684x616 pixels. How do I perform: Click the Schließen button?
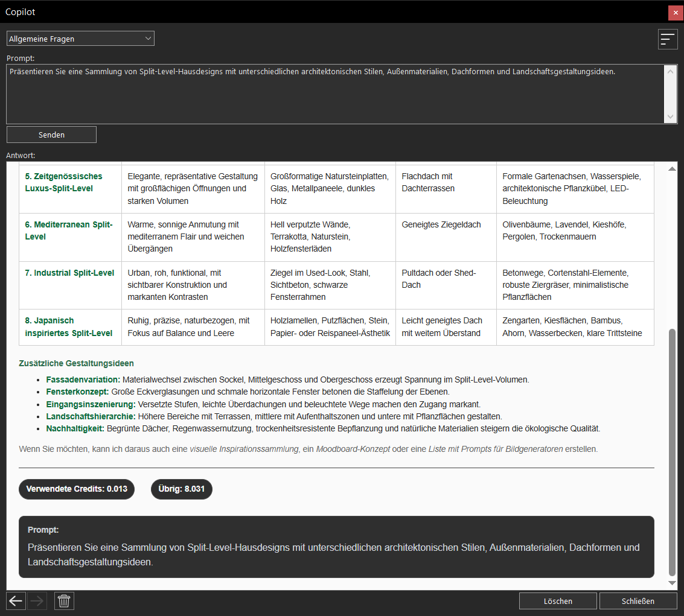click(x=638, y=601)
